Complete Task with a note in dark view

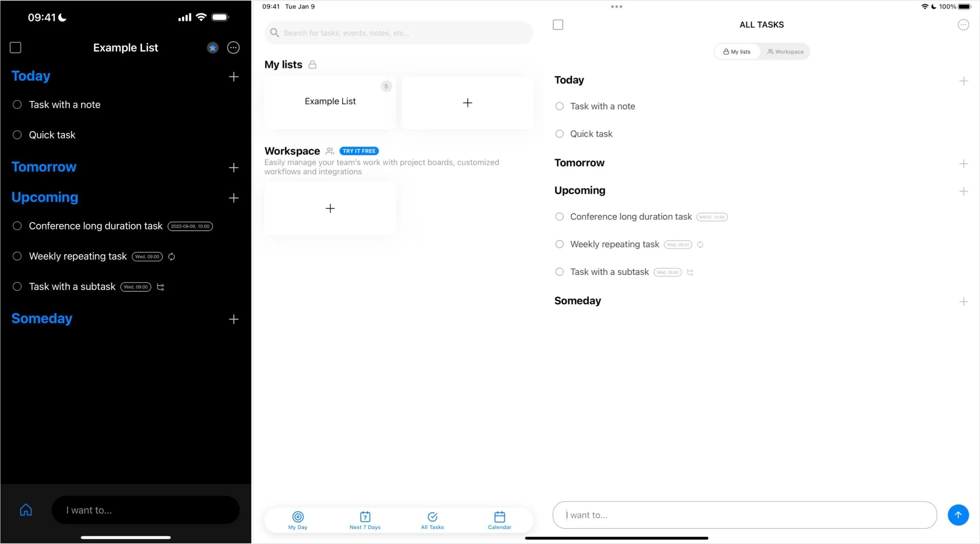point(17,105)
